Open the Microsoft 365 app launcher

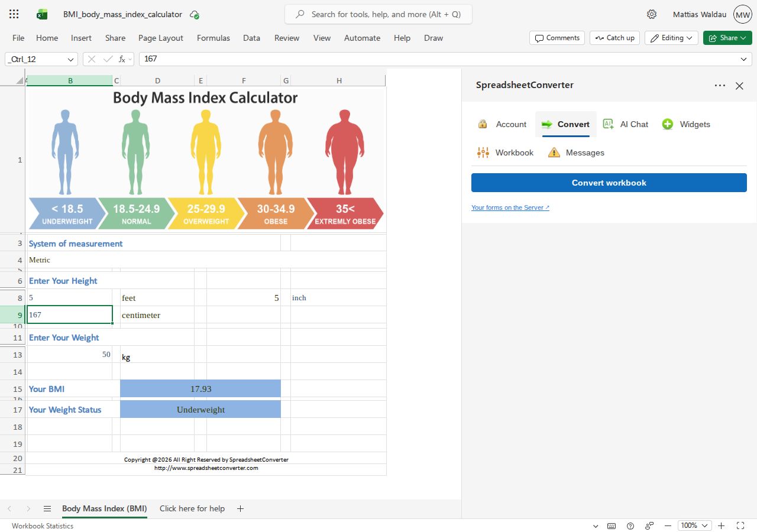tap(14, 14)
